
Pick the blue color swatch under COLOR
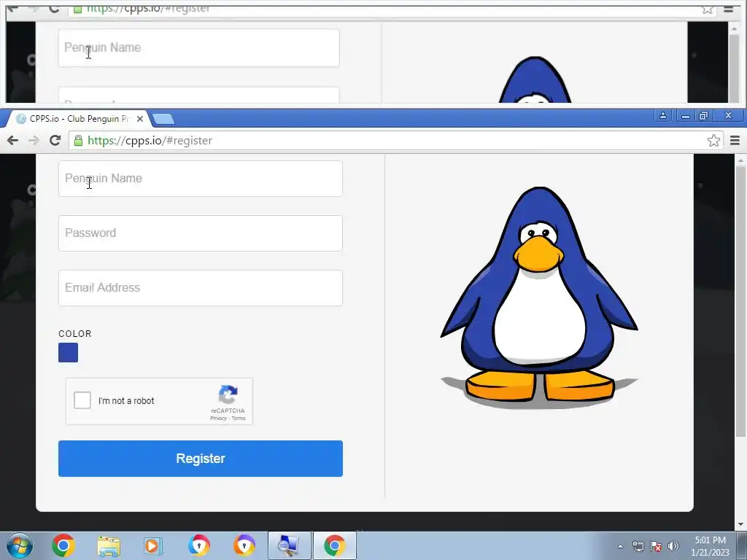[x=68, y=353]
